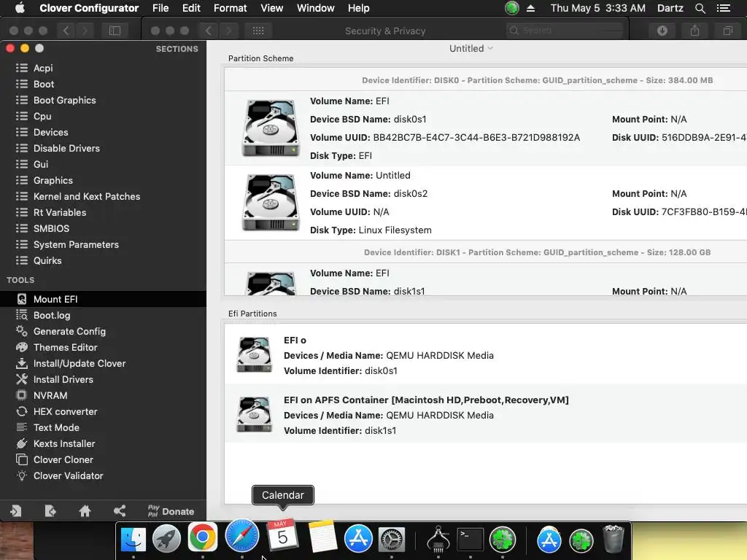Open Notification Center list icon
This screenshot has width=747, height=560.
pos(724,8)
